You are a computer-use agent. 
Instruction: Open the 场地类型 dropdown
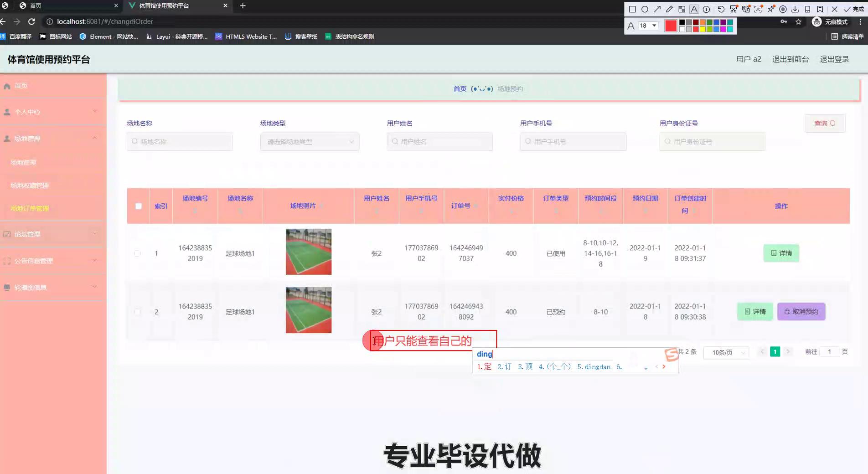(310, 142)
